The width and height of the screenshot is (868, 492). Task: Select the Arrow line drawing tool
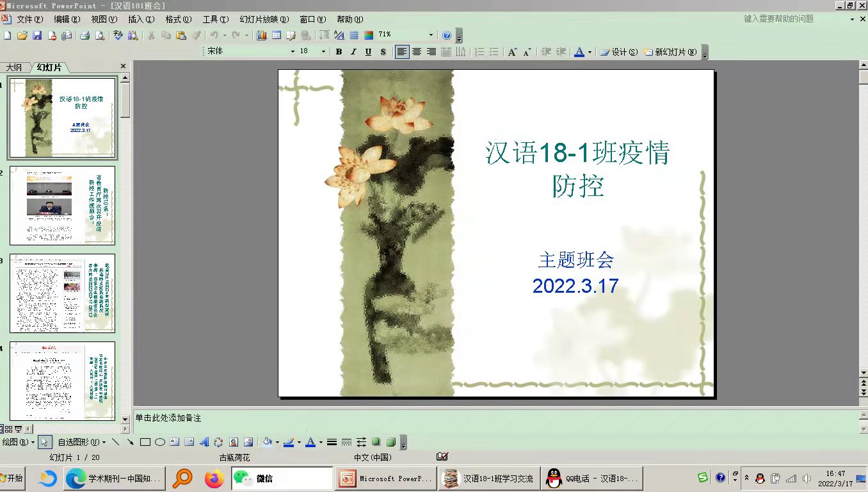pos(131,442)
